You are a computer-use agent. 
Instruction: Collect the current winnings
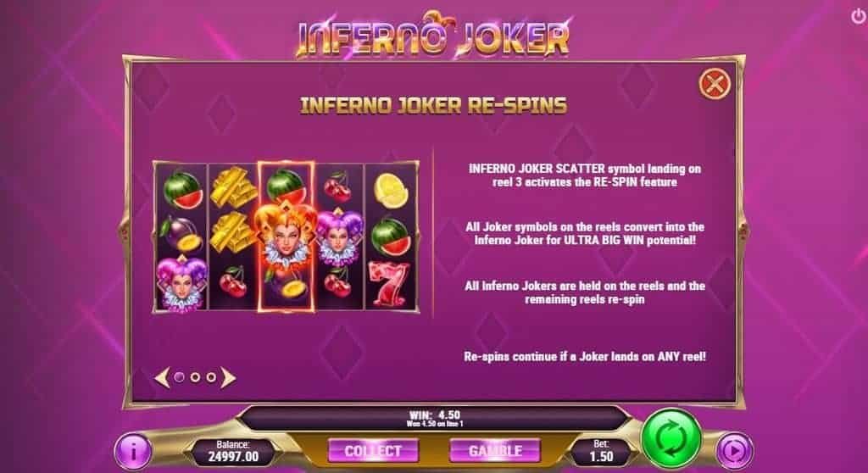click(x=373, y=451)
